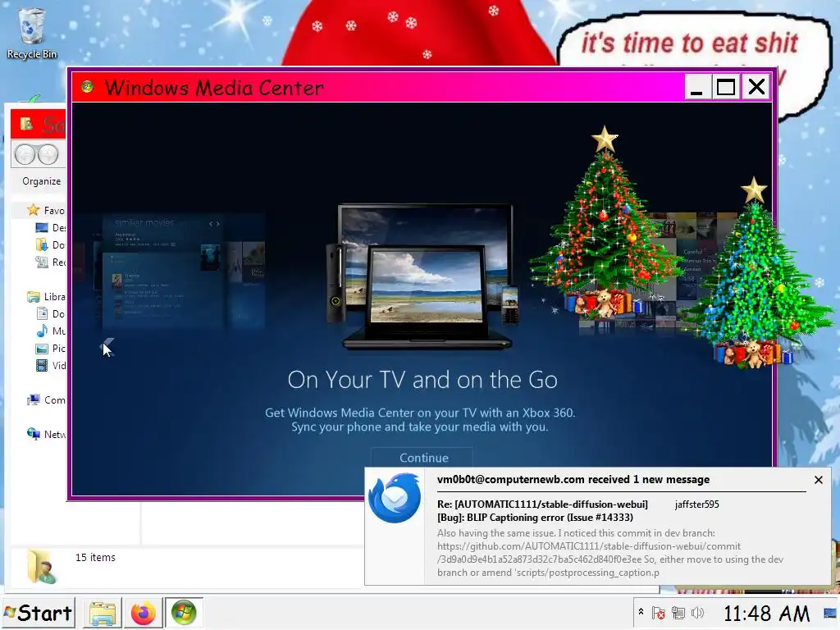Click the Thunderbird logo in the notification
This screenshot has height=630, width=840.
(395, 498)
